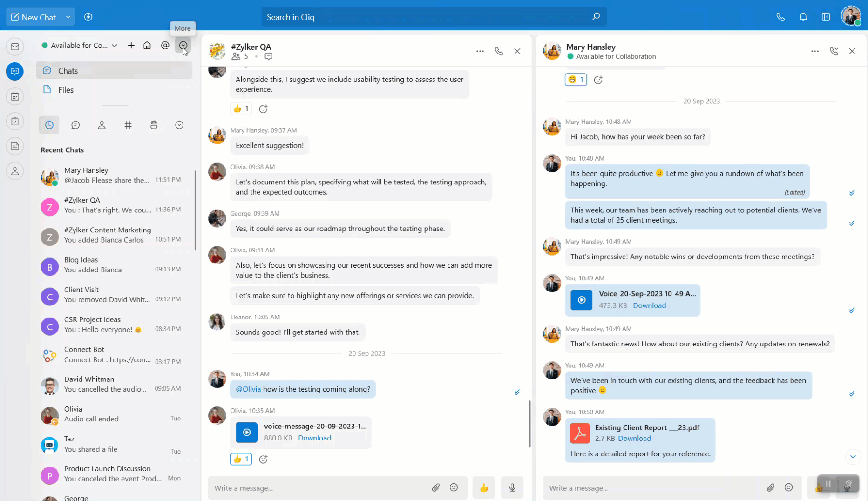Start a call in #Zylker QA
The width and height of the screenshot is (868, 501).
click(499, 51)
